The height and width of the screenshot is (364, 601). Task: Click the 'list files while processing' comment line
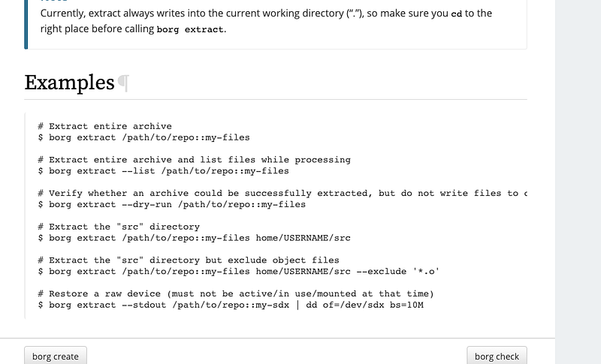pyautogui.click(x=194, y=160)
